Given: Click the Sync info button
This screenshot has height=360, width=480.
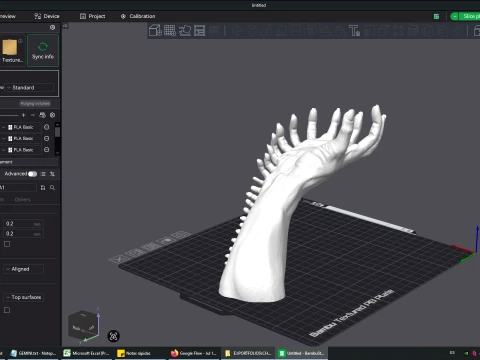Looking at the screenshot, I should tap(43, 50).
